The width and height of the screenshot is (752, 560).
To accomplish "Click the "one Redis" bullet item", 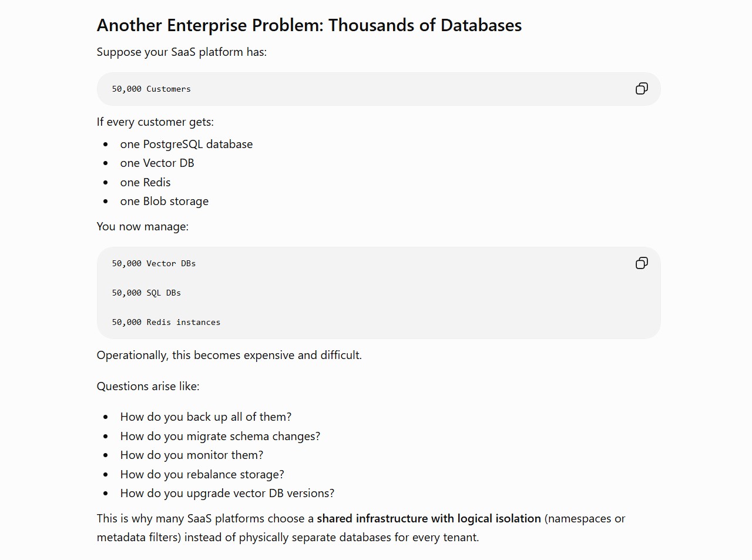I will point(145,183).
